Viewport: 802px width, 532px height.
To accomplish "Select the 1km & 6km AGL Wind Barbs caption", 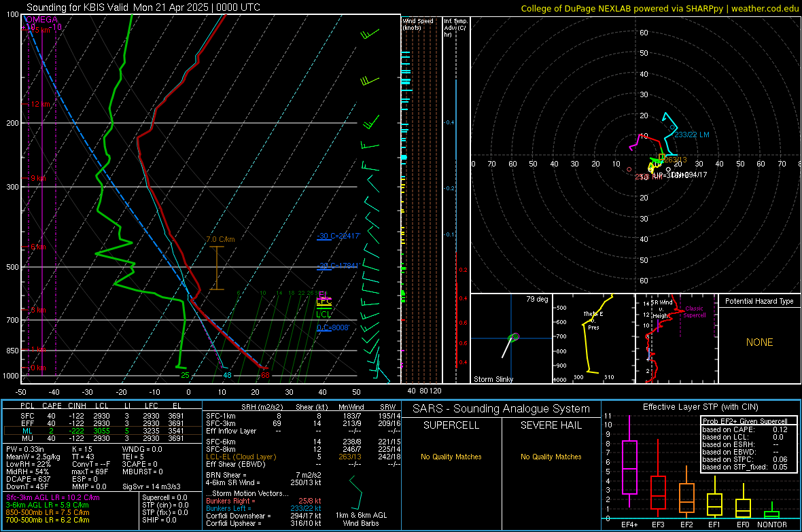I will [361, 519].
